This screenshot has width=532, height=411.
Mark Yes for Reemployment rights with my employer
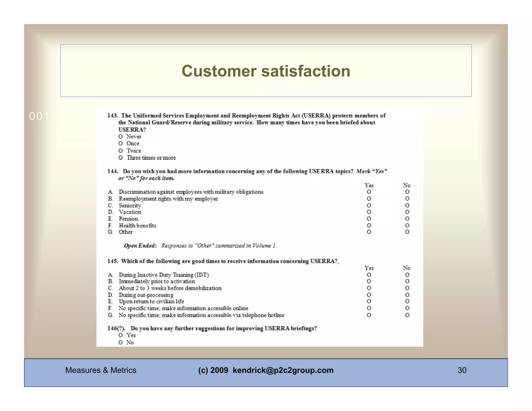[x=369, y=198]
